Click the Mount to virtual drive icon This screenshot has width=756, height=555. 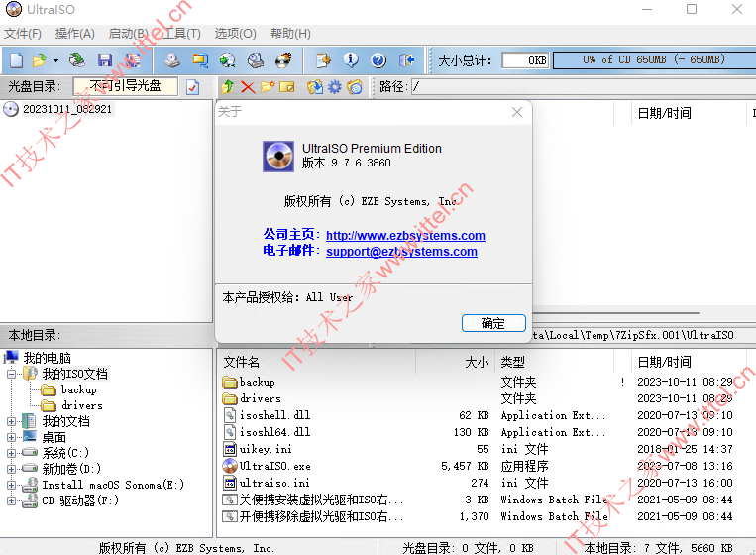256,60
